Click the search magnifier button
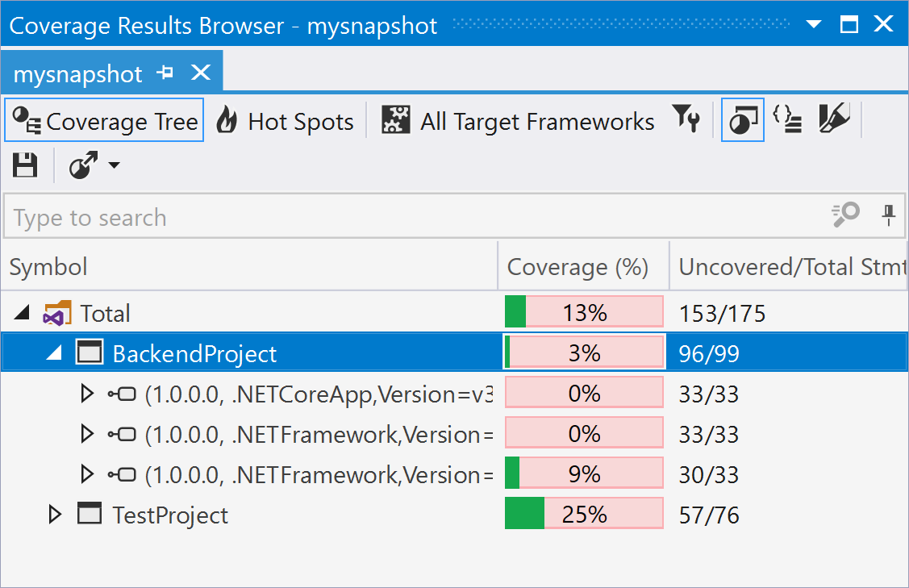This screenshot has width=909, height=588. [845, 216]
